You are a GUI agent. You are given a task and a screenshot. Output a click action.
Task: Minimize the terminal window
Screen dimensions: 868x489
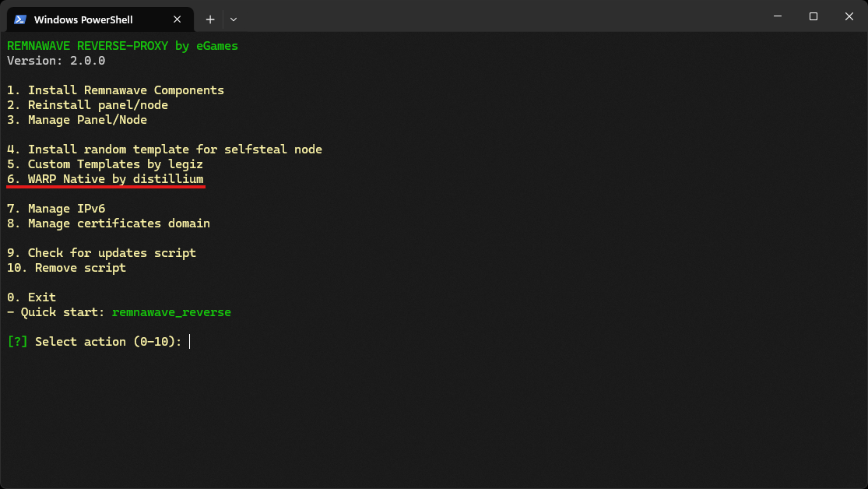777,16
